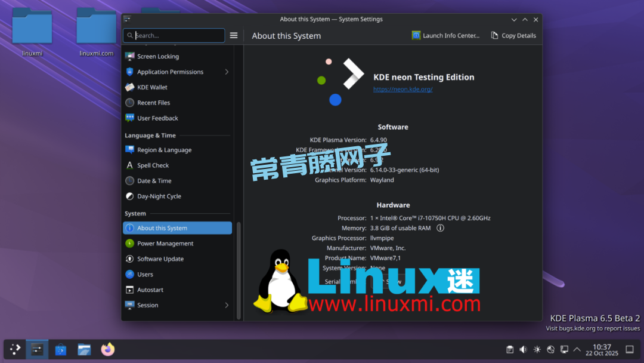Go to Software Update settings
Viewport: 644px width, 363px height.
pyautogui.click(x=160, y=259)
